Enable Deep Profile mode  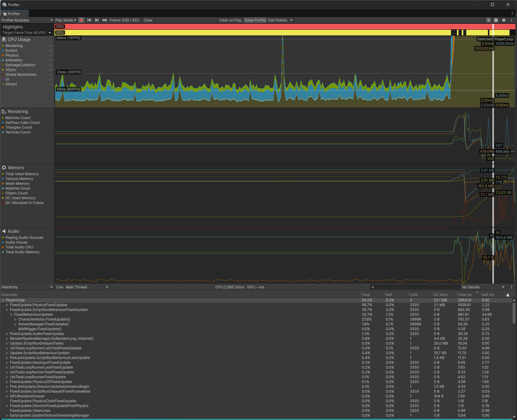point(255,20)
